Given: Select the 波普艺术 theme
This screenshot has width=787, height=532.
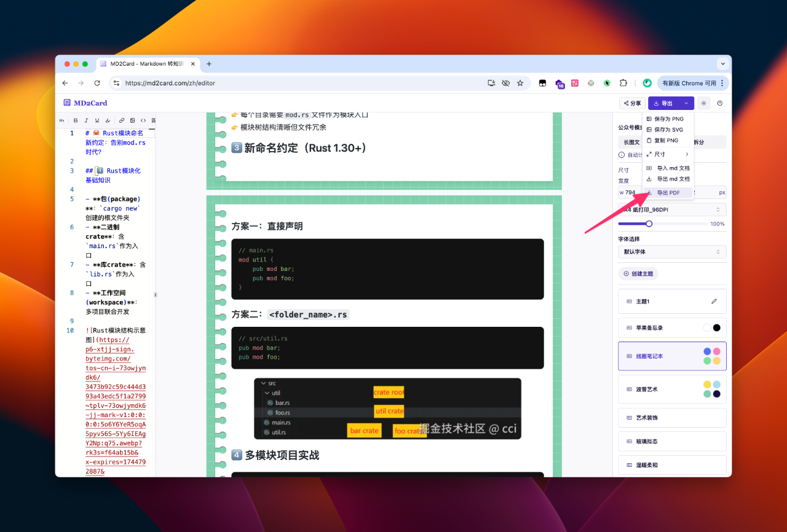Looking at the screenshot, I should click(x=672, y=389).
